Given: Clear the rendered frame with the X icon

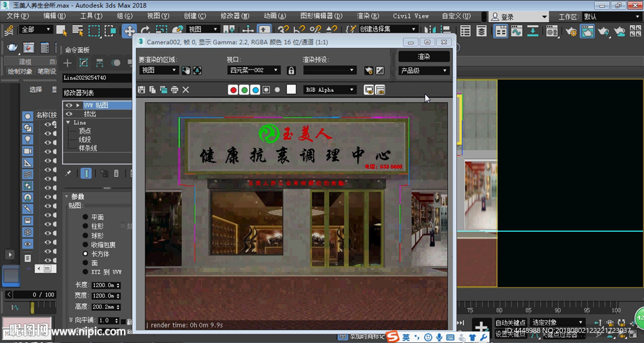Looking at the screenshot, I should 186,90.
